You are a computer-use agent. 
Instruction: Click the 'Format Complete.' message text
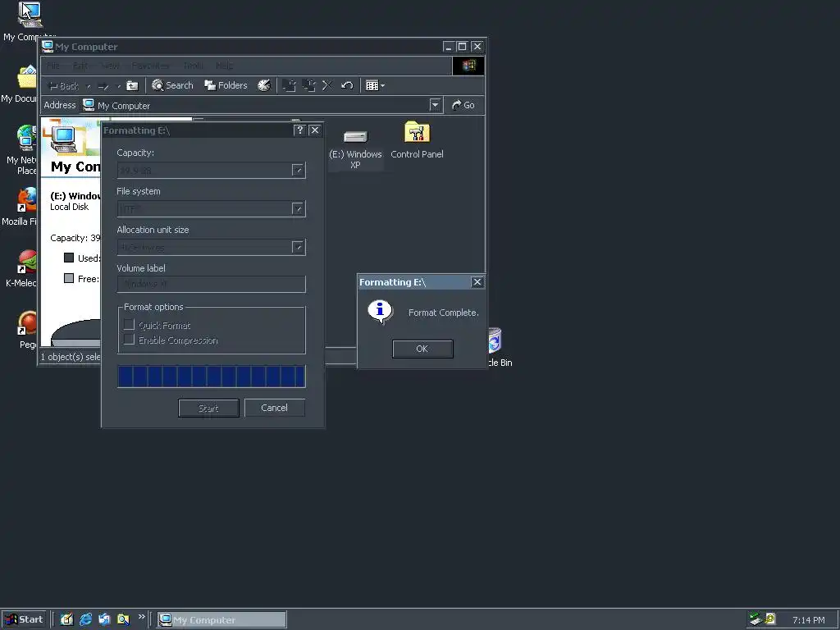click(x=444, y=313)
